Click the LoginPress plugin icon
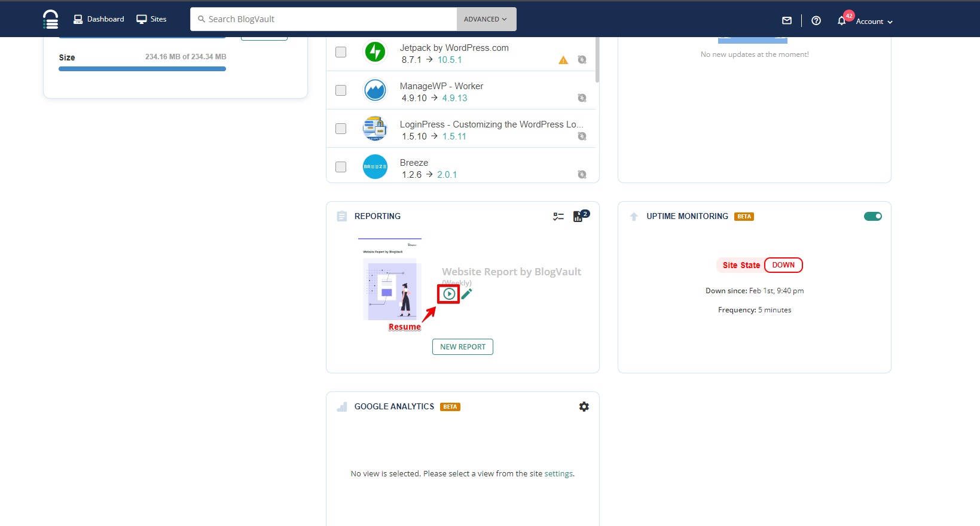The image size is (980, 526). [x=375, y=129]
